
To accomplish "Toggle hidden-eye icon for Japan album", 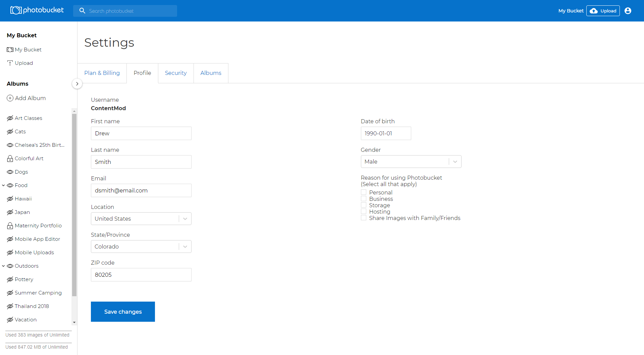I will [10, 212].
